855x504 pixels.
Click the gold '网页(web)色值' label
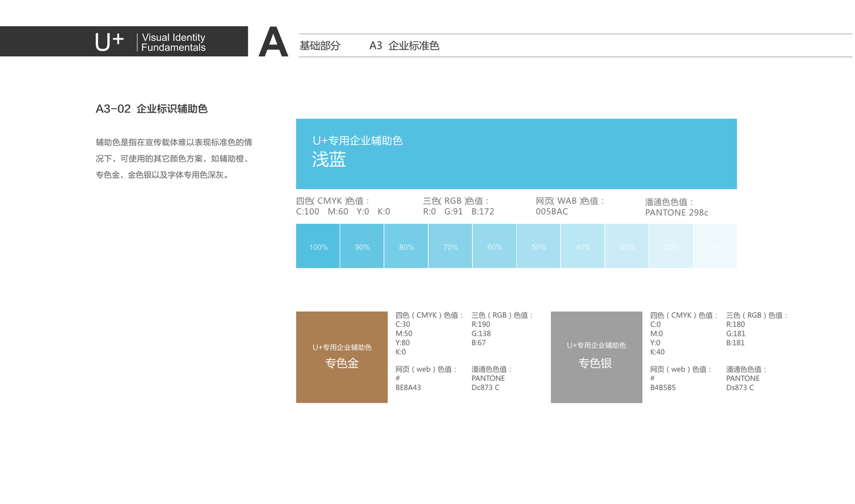[x=427, y=370]
